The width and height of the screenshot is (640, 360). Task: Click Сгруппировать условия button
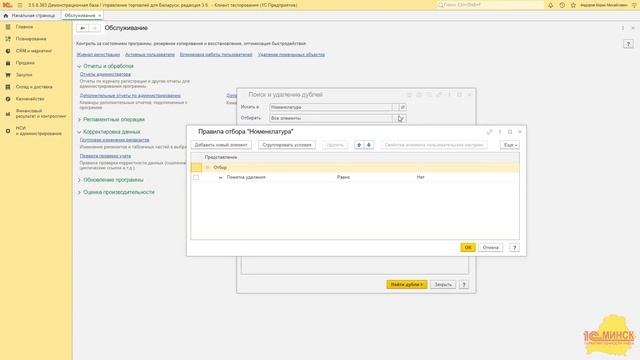tap(287, 145)
